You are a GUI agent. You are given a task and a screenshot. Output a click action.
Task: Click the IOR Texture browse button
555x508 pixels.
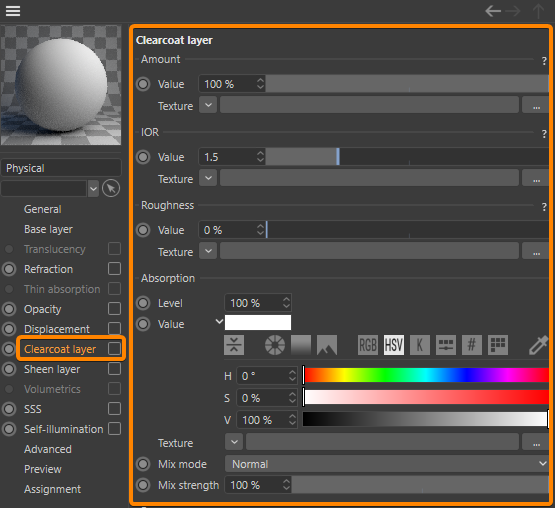(x=536, y=178)
